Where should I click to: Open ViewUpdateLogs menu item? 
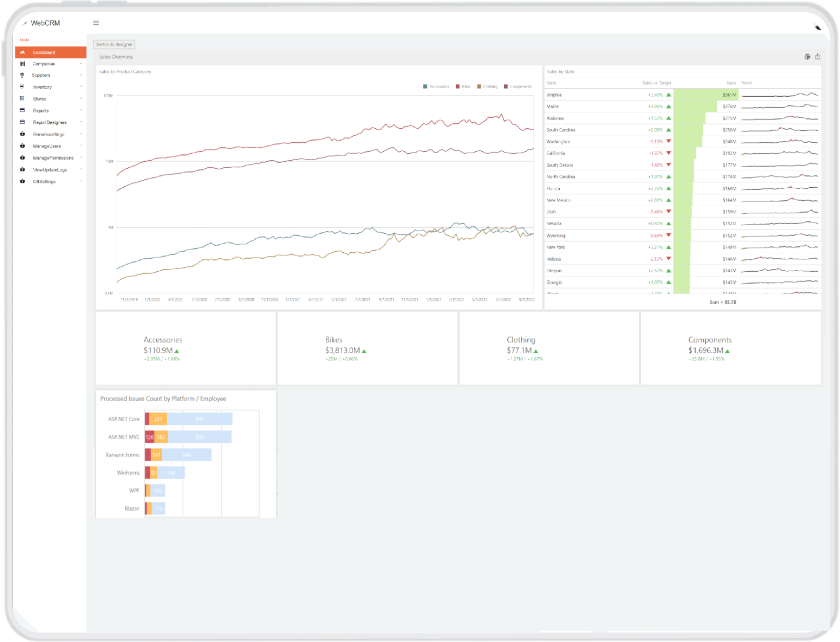point(50,170)
